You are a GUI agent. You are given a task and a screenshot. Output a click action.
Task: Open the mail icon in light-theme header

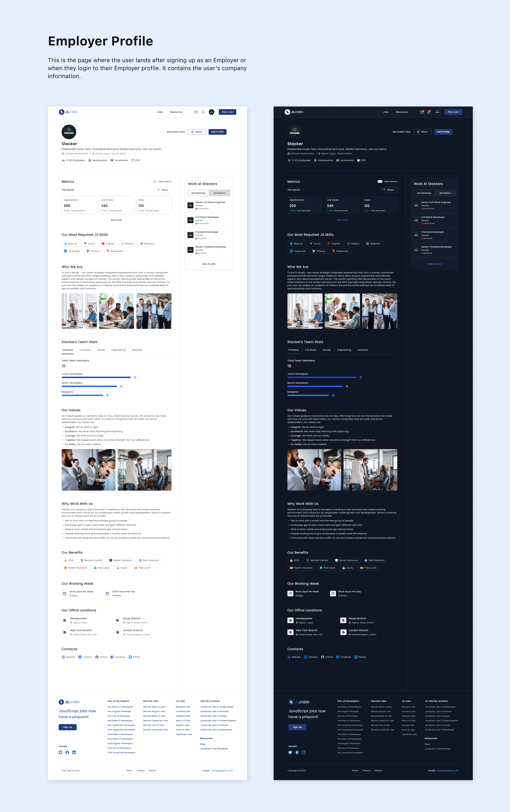pos(196,112)
